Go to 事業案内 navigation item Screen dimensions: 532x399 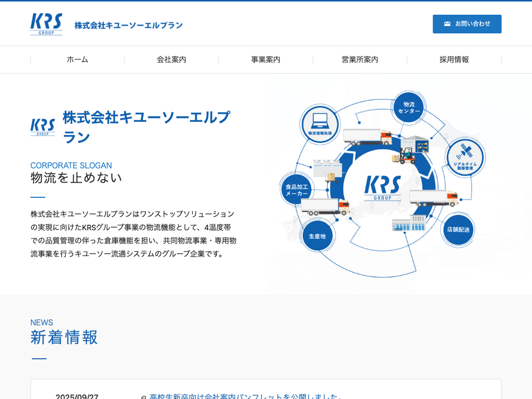coord(266,59)
